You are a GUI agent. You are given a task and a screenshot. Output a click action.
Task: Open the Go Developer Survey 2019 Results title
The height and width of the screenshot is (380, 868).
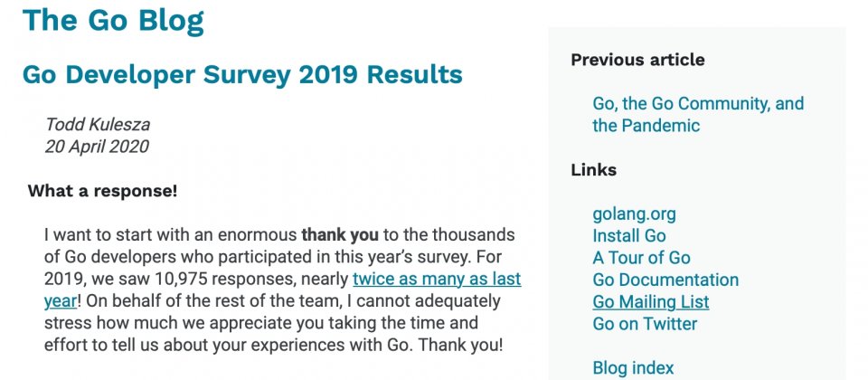(x=242, y=74)
